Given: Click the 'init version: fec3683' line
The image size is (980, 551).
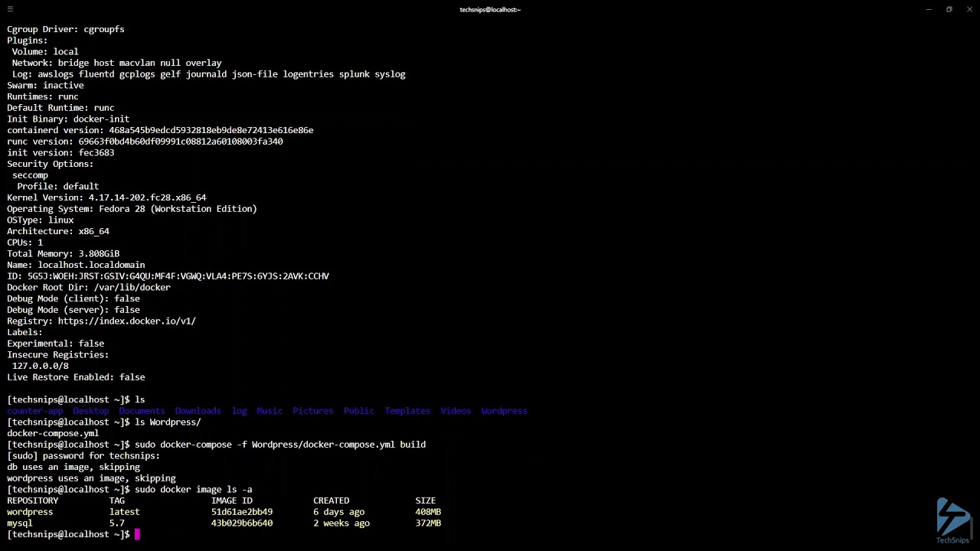Looking at the screenshot, I should click(60, 153).
